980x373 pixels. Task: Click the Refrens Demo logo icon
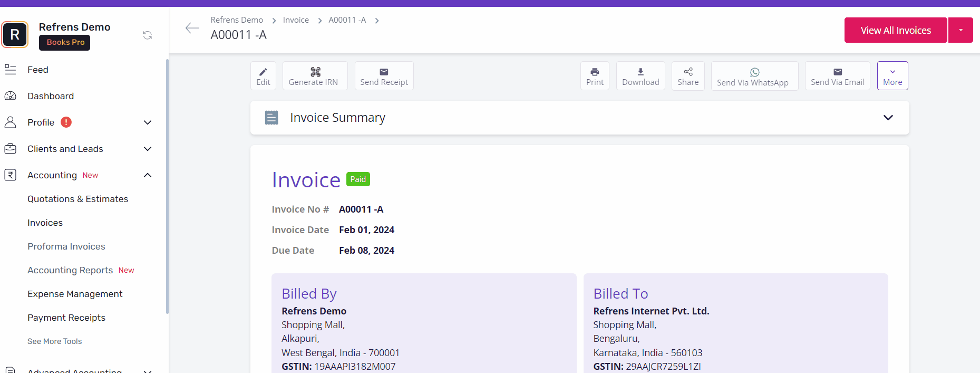[x=15, y=34]
